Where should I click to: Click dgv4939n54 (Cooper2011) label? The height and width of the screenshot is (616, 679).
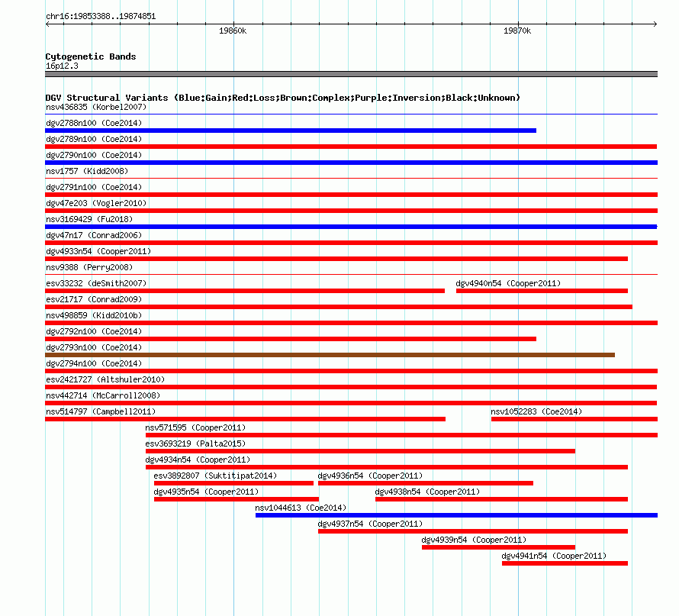(x=474, y=540)
